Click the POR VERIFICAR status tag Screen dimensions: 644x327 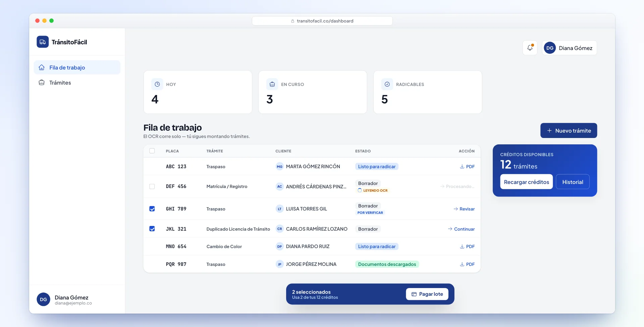pyautogui.click(x=370, y=213)
